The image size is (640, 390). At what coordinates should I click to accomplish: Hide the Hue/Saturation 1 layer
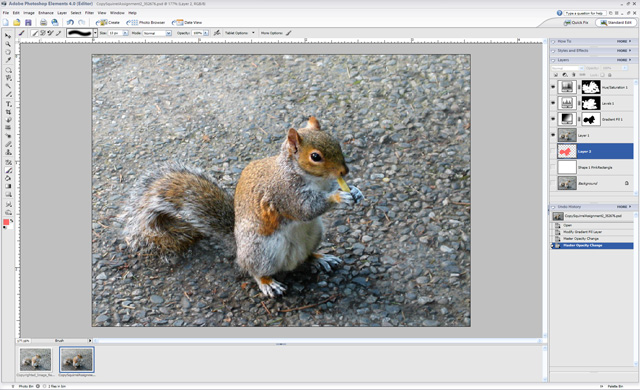click(x=553, y=87)
